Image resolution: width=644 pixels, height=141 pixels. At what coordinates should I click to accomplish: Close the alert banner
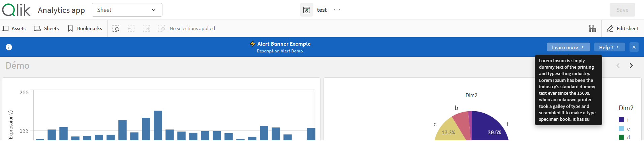pyautogui.click(x=634, y=47)
